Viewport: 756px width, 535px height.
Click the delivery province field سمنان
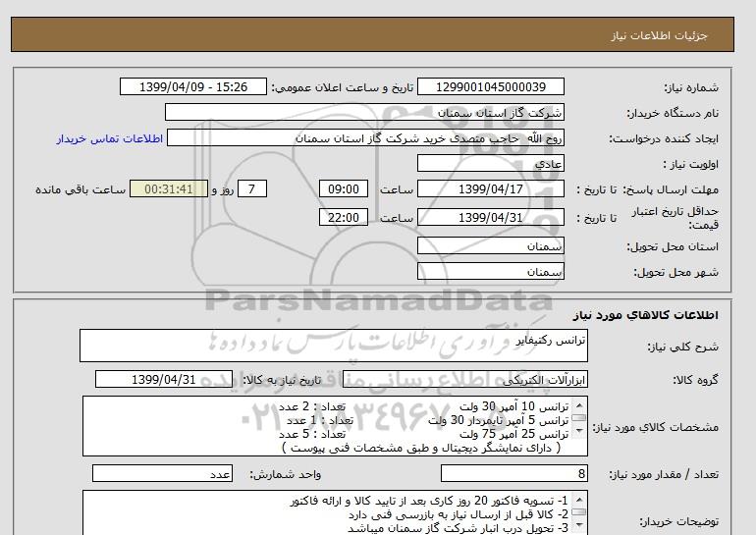(x=490, y=245)
